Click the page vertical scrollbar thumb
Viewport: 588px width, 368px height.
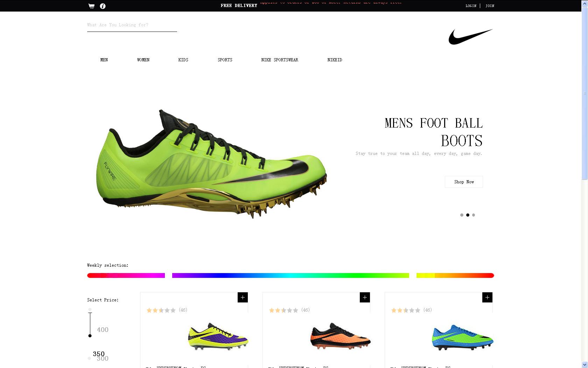pos(584,94)
